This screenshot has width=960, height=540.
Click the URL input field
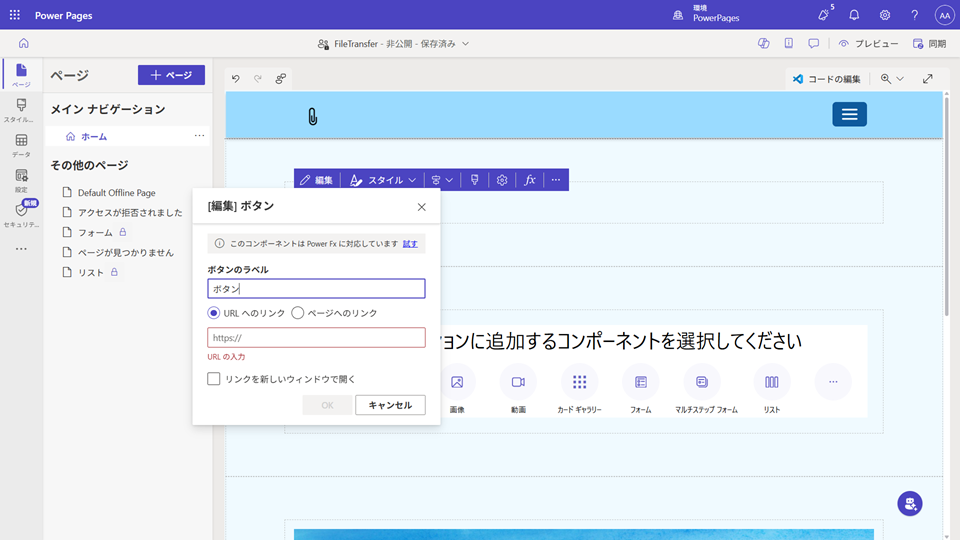coord(316,338)
